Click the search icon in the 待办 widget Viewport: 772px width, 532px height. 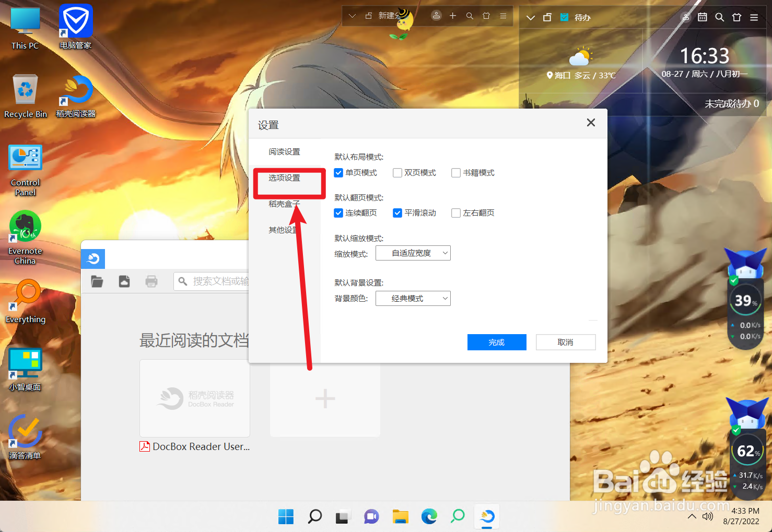(x=719, y=17)
